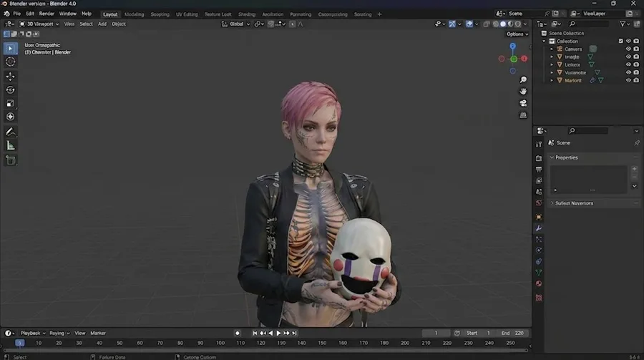Open the Material properties tab
Viewport: 644px width, 360px height.
point(539,283)
